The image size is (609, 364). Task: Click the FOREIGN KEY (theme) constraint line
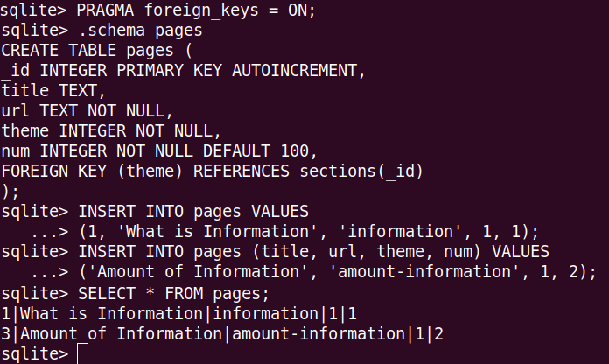212,170
